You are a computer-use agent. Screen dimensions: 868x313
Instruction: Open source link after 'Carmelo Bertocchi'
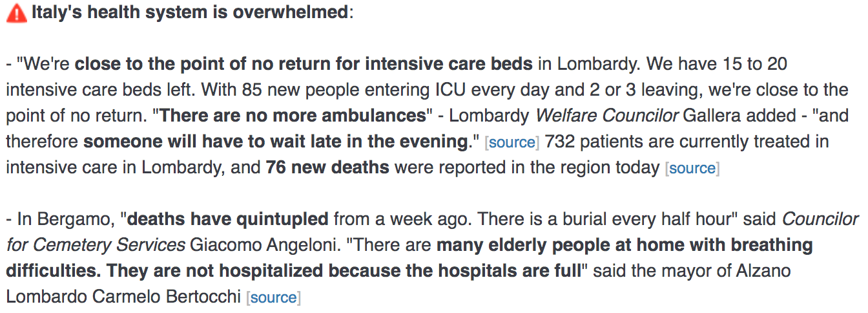coord(274,297)
